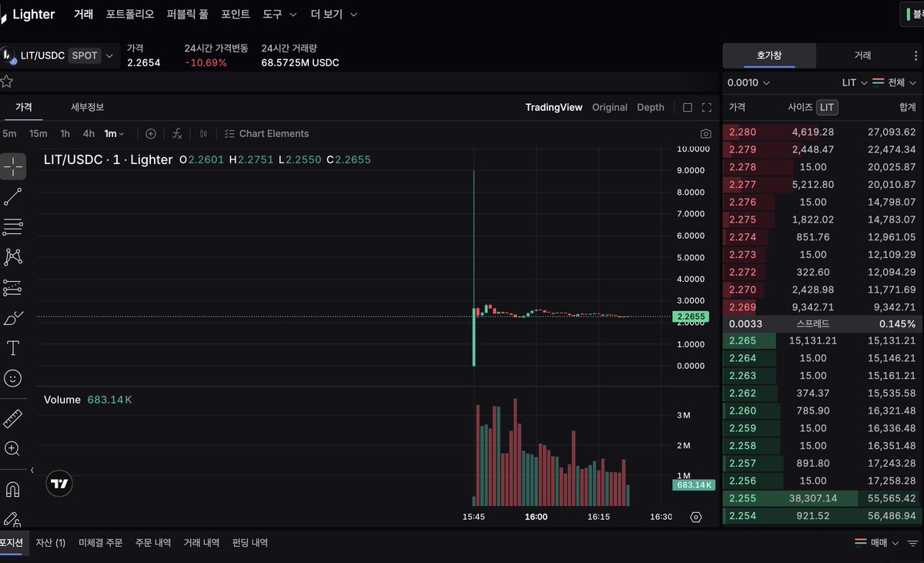Viewport: 924px width, 563px height.
Task: Click ask price 2.269 in order book
Action: (742, 307)
